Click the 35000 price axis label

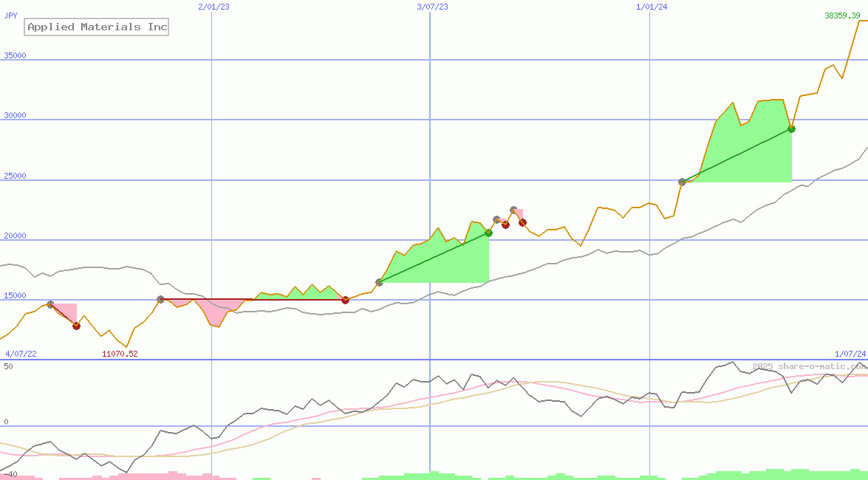click(x=15, y=55)
